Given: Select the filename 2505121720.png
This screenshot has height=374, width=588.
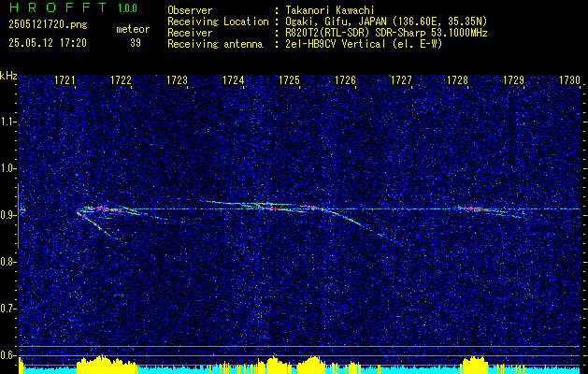Looking at the screenshot, I should pos(48,24).
